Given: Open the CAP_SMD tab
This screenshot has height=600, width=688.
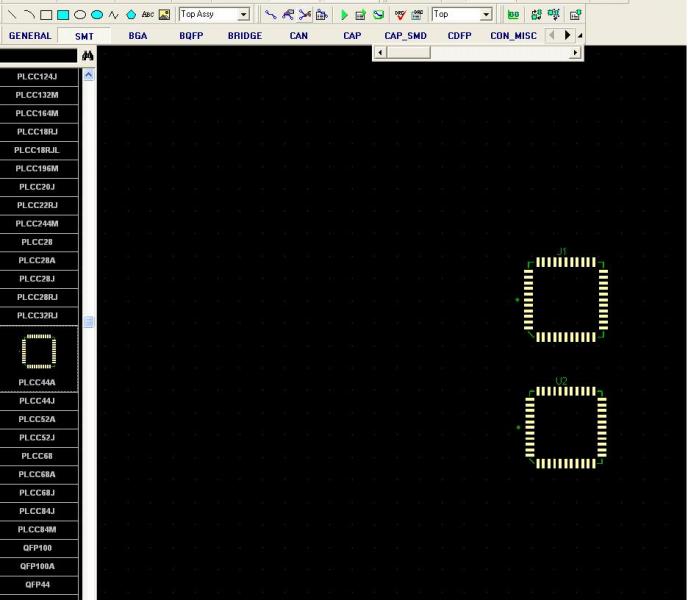Looking at the screenshot, I should tap(405, 36).
